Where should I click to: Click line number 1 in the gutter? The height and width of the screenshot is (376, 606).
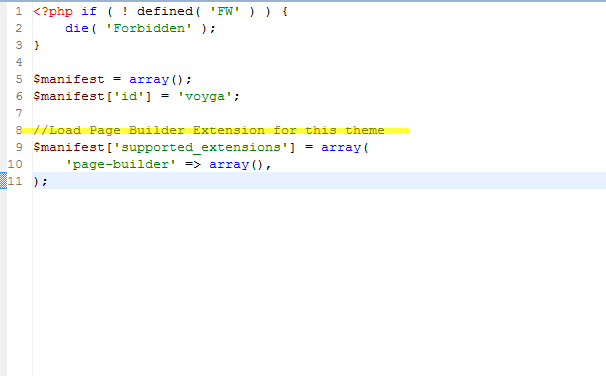coord(19,11)
